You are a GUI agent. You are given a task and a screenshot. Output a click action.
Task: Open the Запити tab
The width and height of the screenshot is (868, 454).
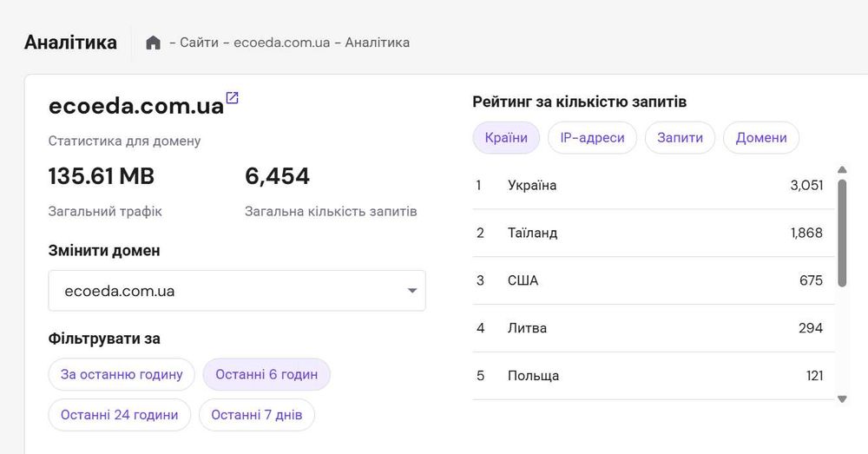tap(680, 138)
